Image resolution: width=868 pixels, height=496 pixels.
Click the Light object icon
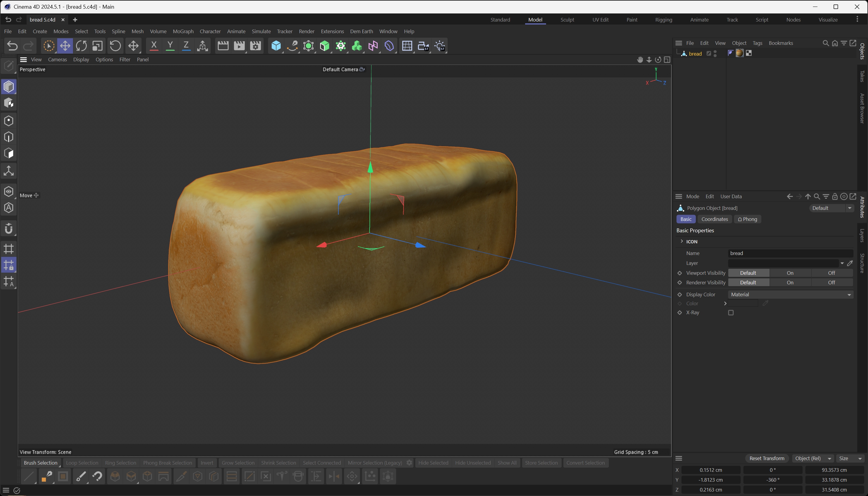440,46
